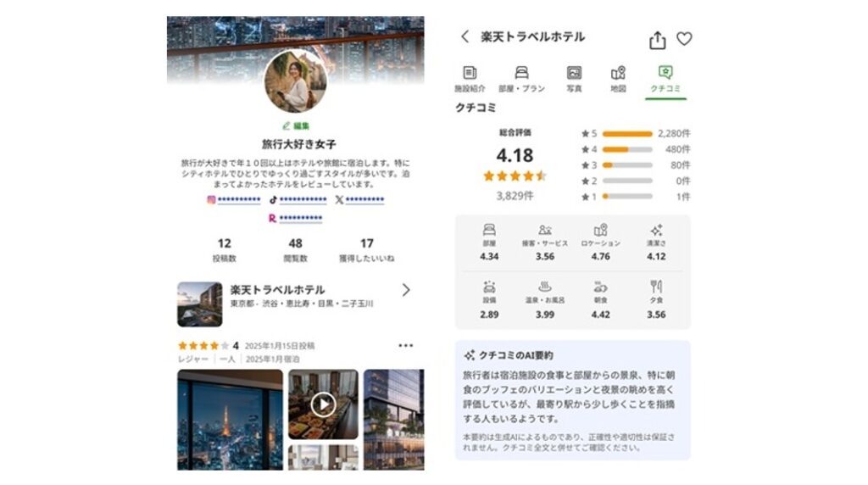Open the TikTok profile link

pos(298,200)
